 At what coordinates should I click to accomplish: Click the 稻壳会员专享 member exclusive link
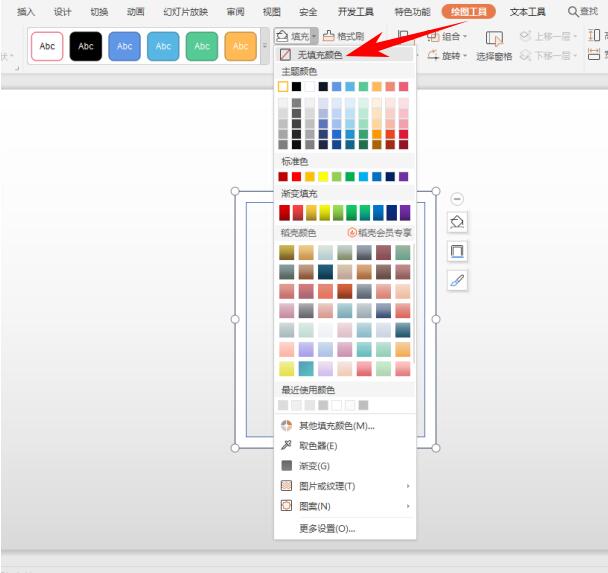379,233
